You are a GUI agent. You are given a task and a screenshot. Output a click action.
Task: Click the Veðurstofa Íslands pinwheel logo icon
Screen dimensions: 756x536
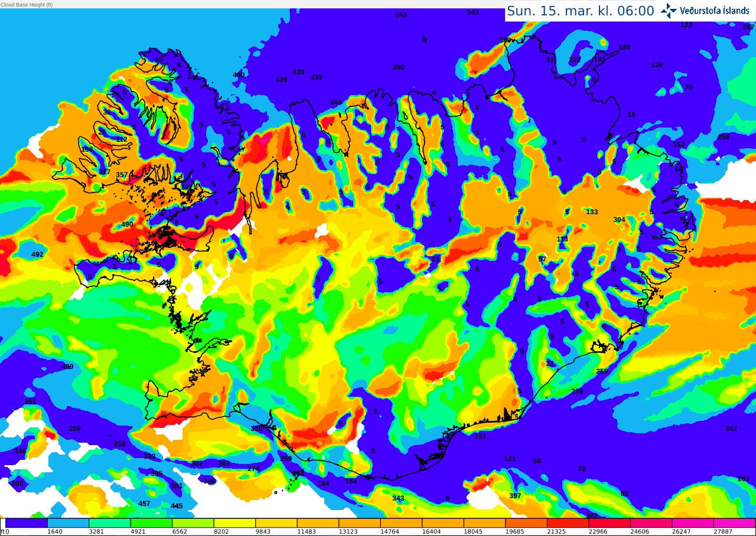[669, 11]
